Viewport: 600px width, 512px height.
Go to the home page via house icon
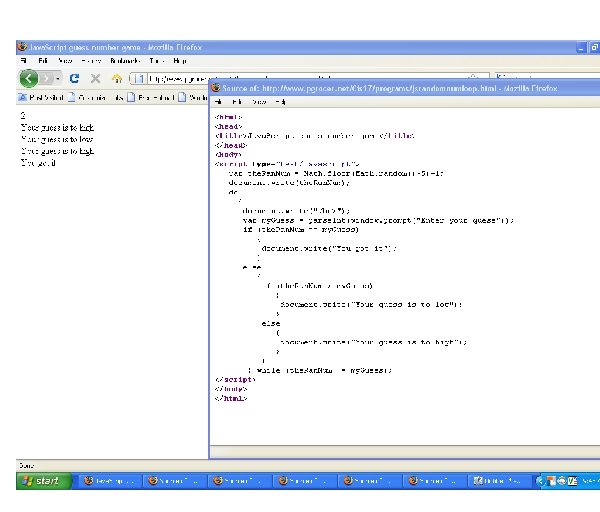click(x=117, y=78)
